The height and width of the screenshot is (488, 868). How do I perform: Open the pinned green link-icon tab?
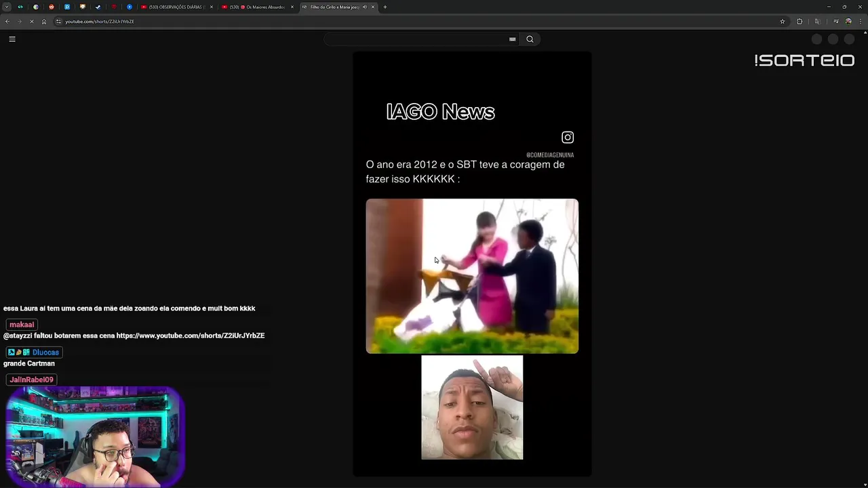pyautogui.click(x=20, y=7)
